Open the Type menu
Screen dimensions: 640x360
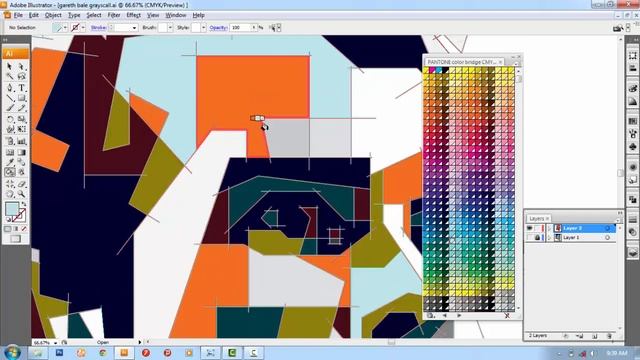click(x=74, y=15)
